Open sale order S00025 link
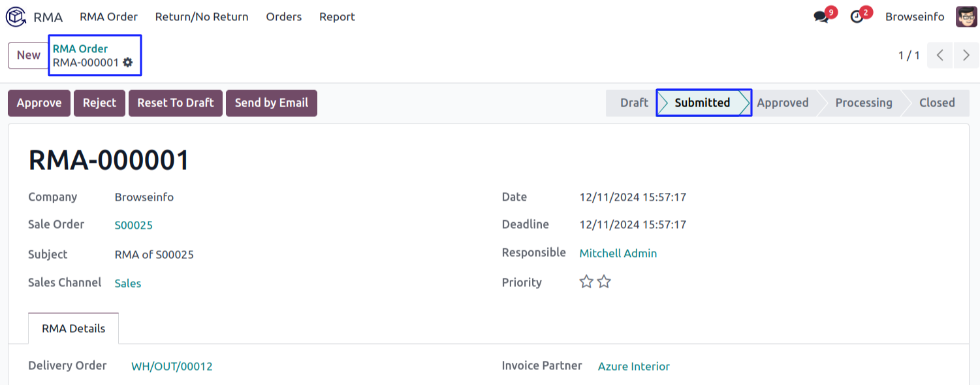Screen dimensions: 980x385 coord(134,226)
